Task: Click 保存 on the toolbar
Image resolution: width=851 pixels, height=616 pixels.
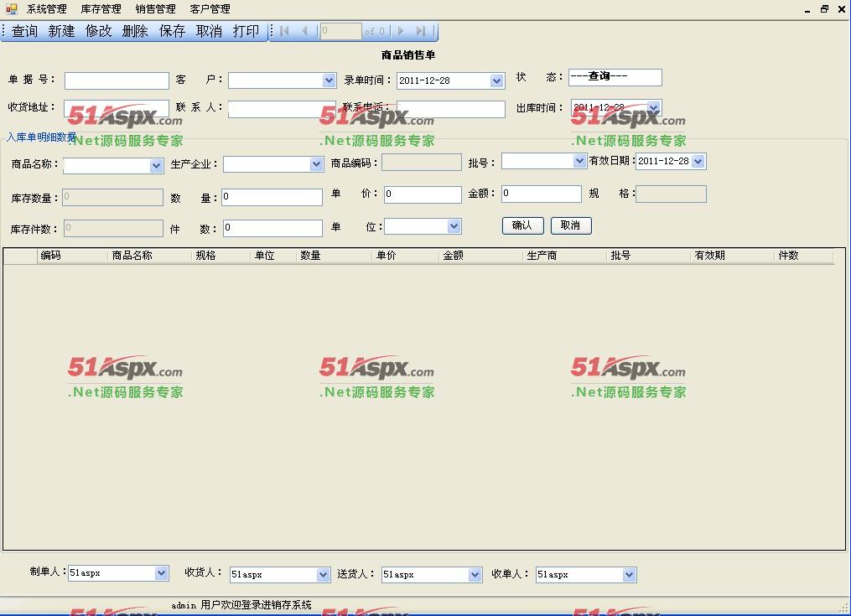Action: [x=172, y=32]
